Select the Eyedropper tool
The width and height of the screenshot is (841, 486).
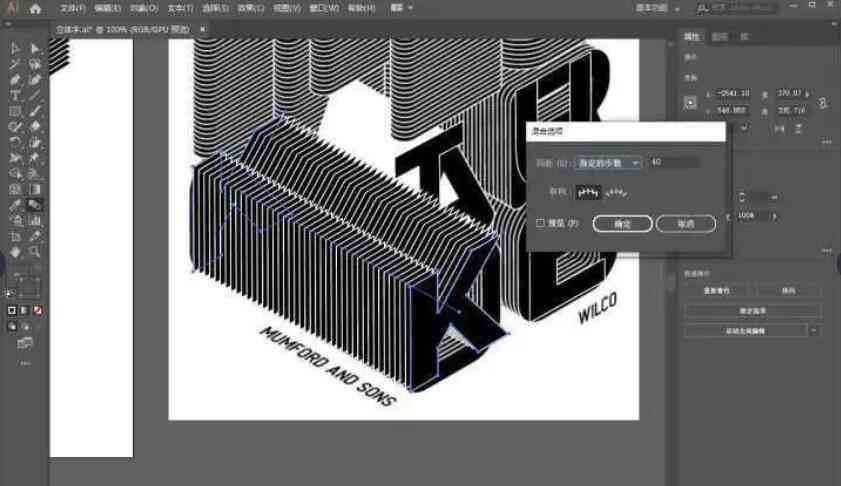pos(14,204)
